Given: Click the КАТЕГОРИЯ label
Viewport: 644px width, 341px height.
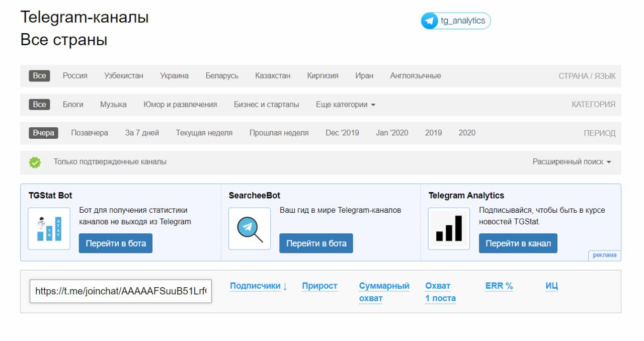Looking at the screenshot, I should (x=593, y=105).
